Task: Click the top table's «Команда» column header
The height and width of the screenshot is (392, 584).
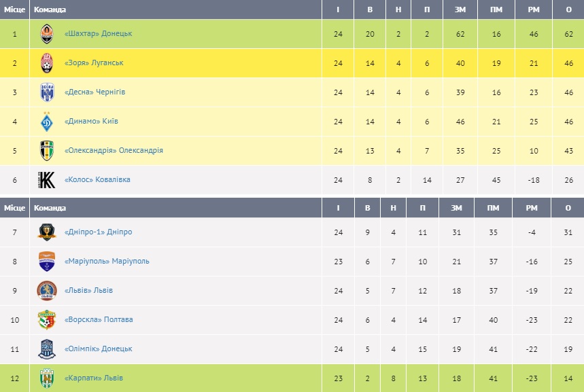Action: click(x=50, y=10)
